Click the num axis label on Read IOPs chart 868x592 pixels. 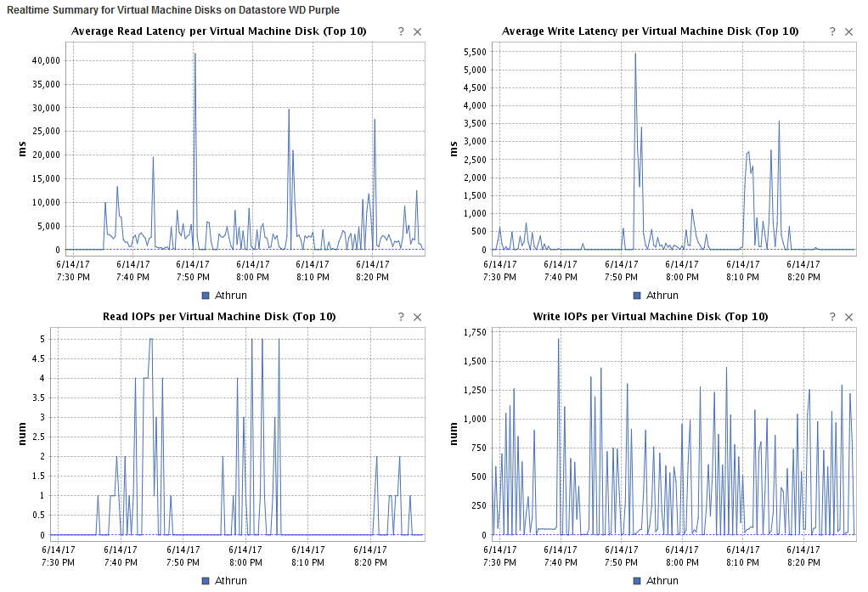tap(22, 431)
